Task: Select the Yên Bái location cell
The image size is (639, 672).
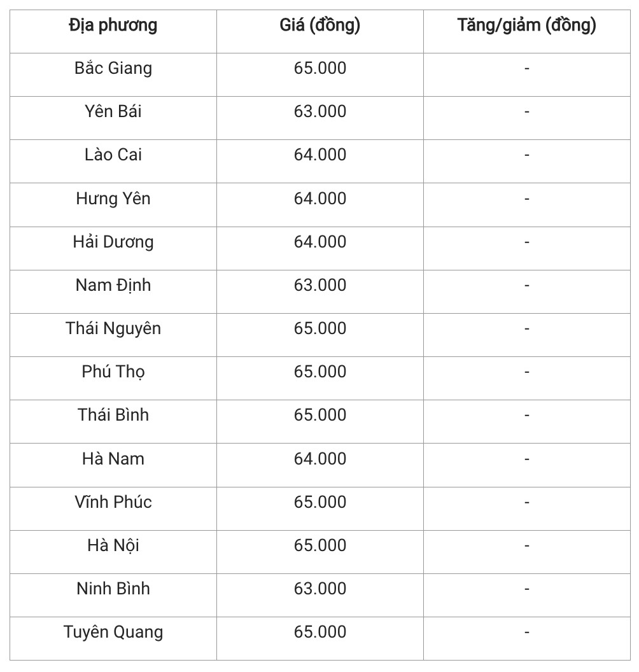Action: [x=113, y=111]
